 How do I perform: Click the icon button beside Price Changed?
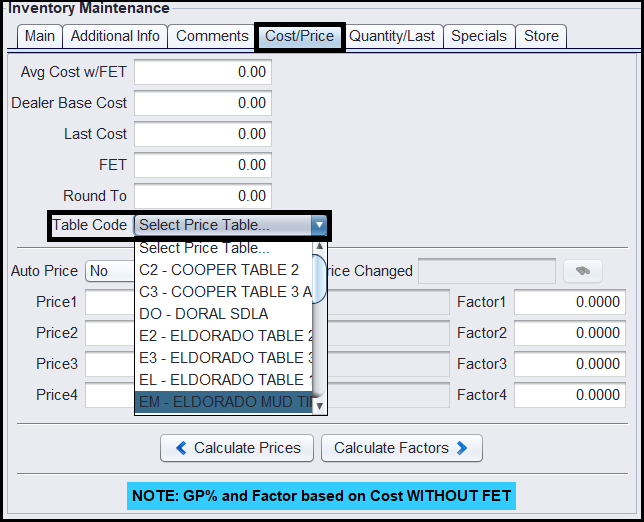tap(583, 271)
